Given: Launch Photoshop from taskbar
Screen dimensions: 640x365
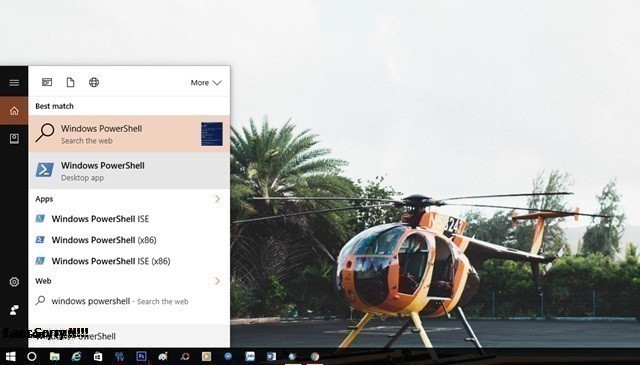Looking at the screenshot, I should point(141,356).
